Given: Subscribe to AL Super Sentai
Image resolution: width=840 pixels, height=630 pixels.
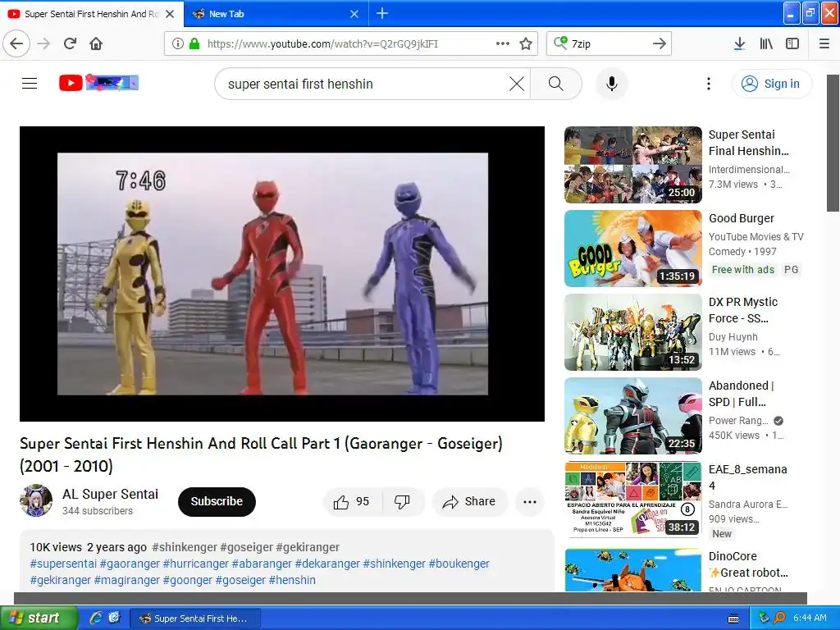Looking at the screenshot, I should point(217,501).
